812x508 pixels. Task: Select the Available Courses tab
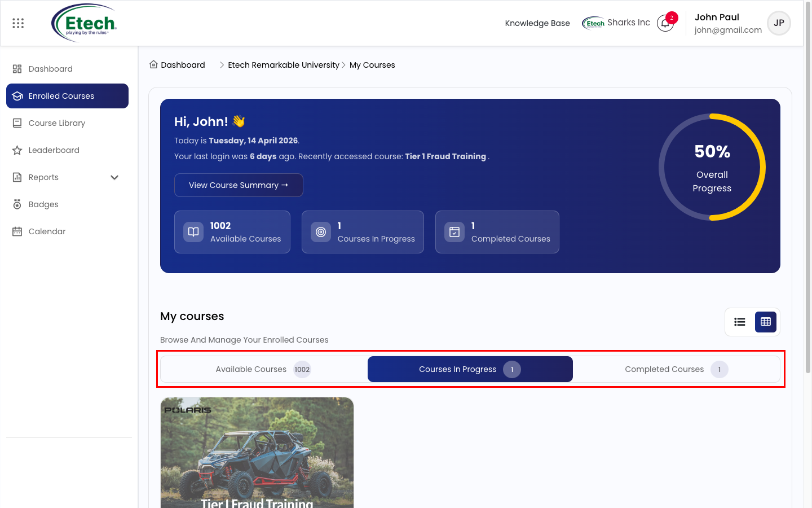264,369
